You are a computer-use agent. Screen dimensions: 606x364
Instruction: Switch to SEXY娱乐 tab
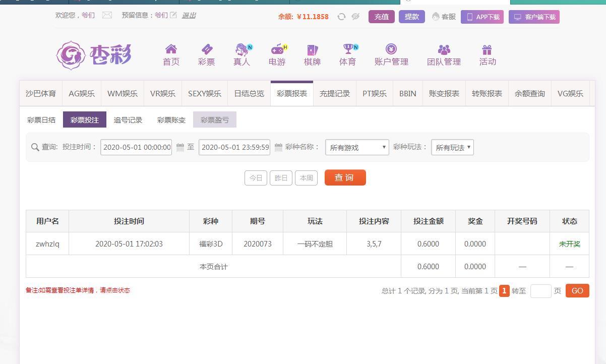[x=205, y=93]
